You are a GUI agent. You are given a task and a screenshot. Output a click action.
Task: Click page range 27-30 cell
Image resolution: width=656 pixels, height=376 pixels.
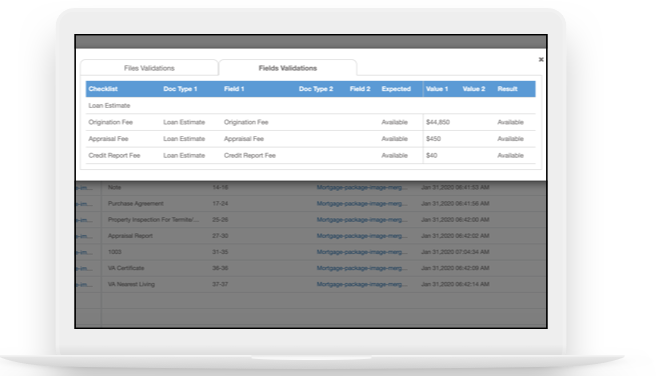pyautogui.click(x=220, y=235)
